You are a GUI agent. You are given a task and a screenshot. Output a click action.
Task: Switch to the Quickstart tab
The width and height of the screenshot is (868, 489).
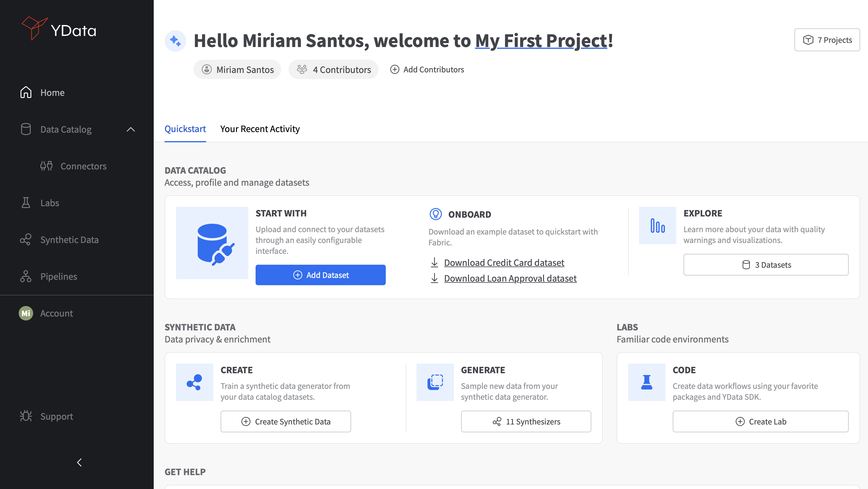185,129
